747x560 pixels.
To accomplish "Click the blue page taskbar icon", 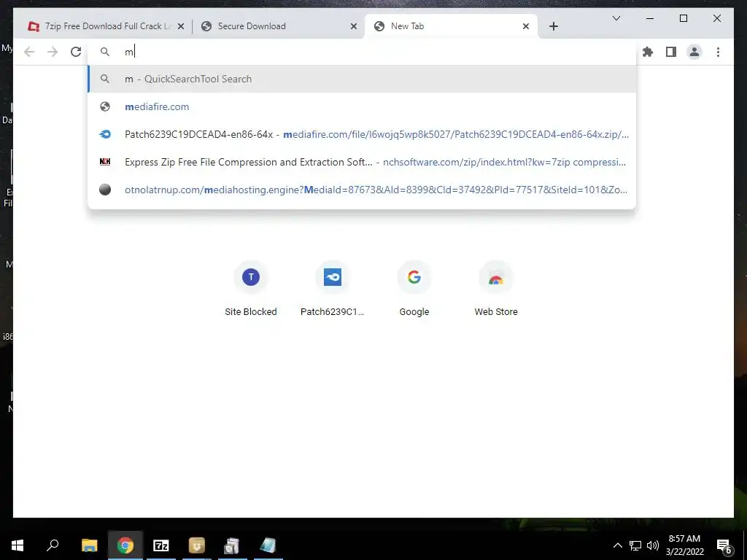I will (x=268, y=545).
